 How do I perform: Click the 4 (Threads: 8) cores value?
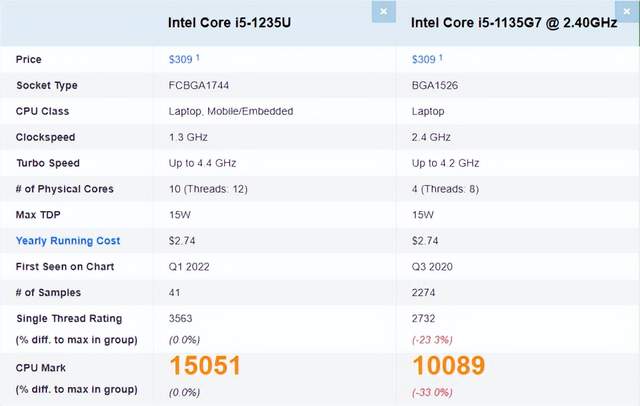445,189
